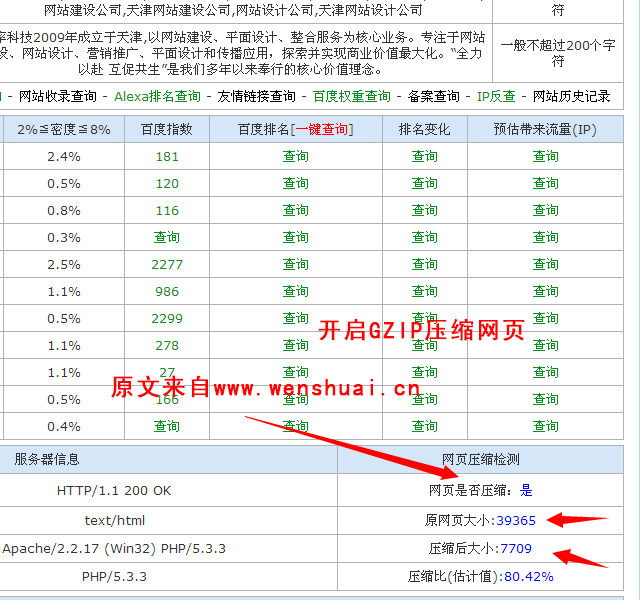640x600 pixels.
Task: Open the Baidu index value 2277
Action: pyautogui.click(x=167, y=265)
